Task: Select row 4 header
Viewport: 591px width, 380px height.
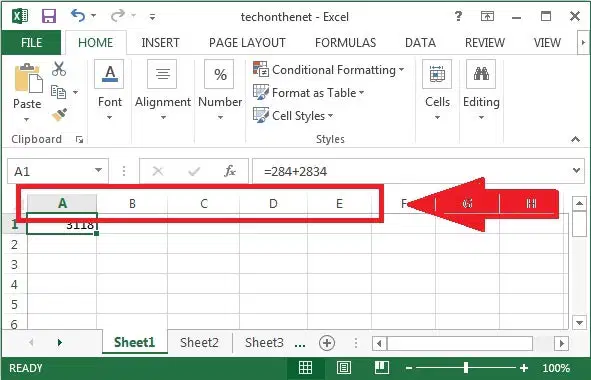Action: coord(15,284)
